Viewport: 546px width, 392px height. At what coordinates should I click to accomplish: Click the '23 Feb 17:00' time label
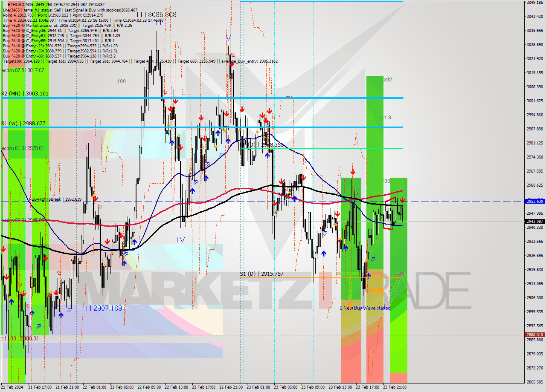click(x=367, y=387)
